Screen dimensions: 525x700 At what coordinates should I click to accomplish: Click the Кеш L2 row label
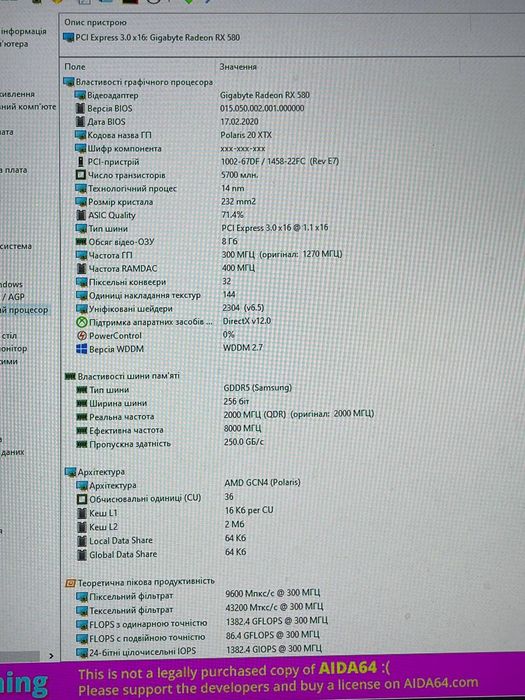[104, 527]
